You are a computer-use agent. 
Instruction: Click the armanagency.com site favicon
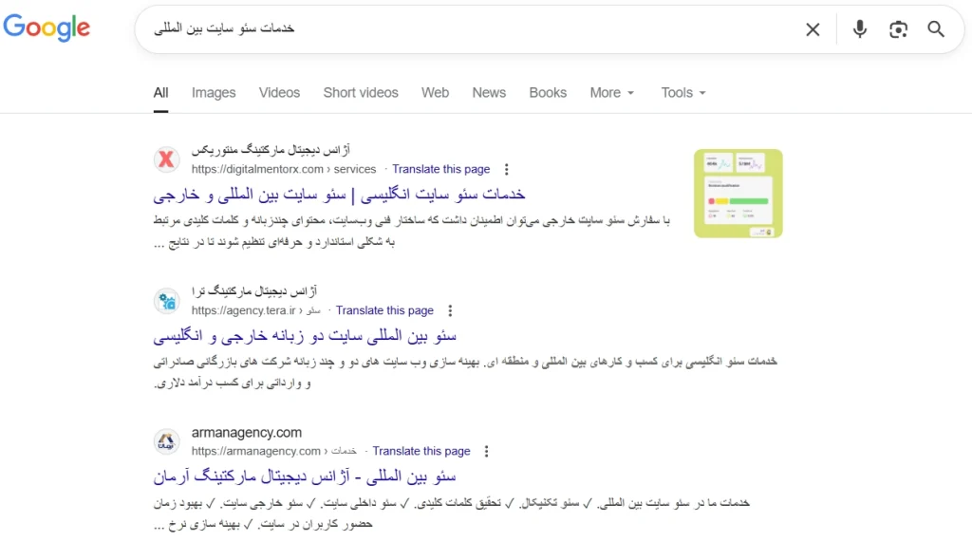click(x=166, y=441)
